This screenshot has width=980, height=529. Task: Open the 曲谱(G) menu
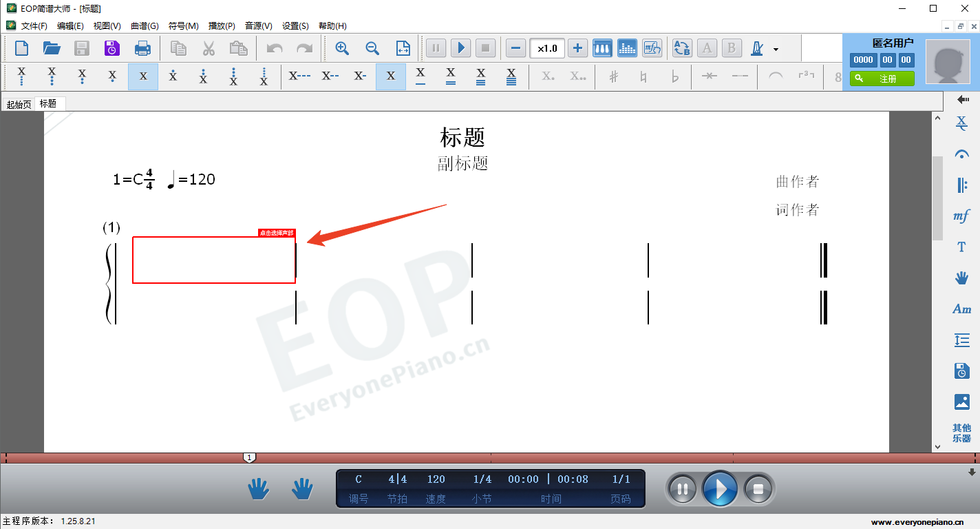tap(145, 25)
